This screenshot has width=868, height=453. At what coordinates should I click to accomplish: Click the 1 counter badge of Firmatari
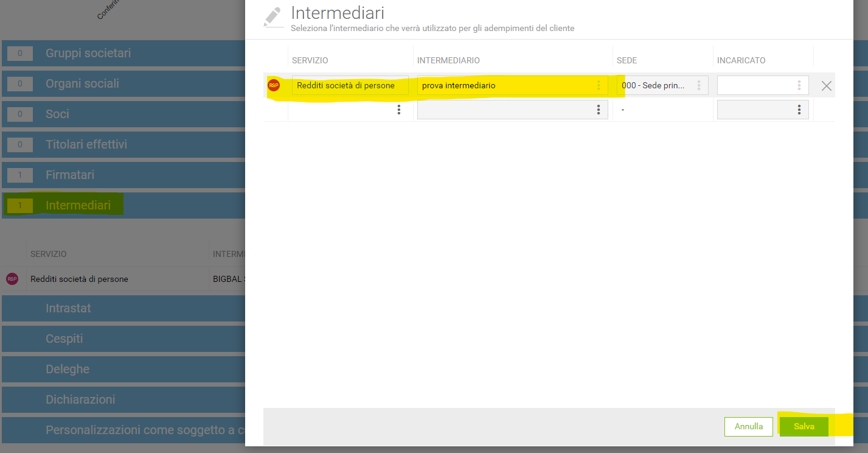[x=20, y=175]
